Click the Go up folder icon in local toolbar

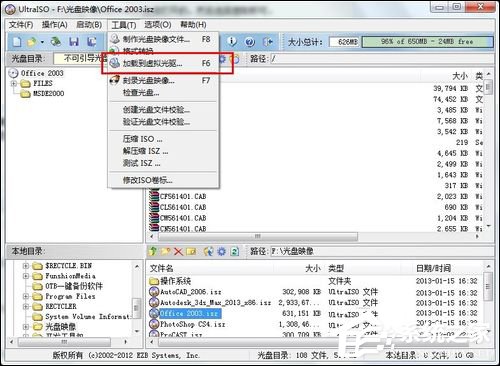[x=153, y=251]
